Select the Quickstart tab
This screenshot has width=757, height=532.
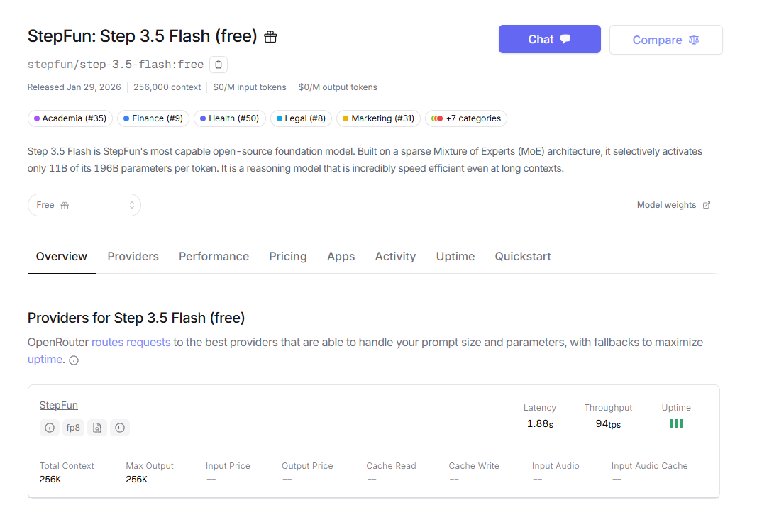[x=523, y=256]
